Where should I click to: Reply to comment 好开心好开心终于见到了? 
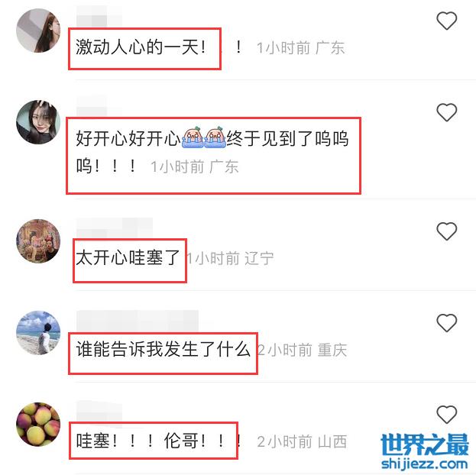pos(212,152)
